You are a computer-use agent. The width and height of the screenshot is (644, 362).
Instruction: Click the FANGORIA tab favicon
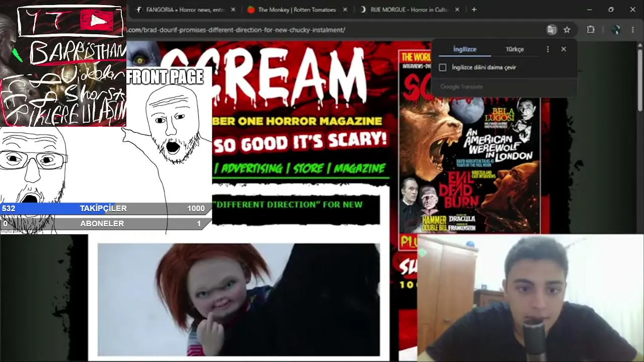[139, 10]
